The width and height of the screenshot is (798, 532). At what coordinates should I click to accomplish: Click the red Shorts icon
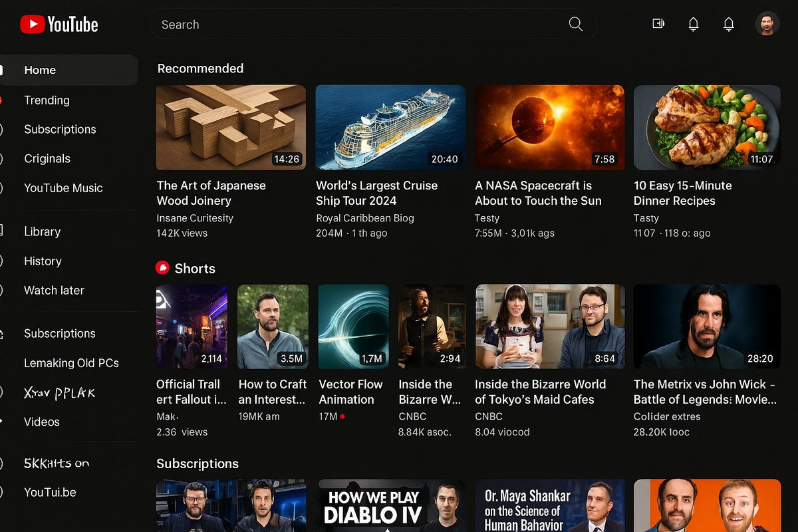click(x=162, y=267)
